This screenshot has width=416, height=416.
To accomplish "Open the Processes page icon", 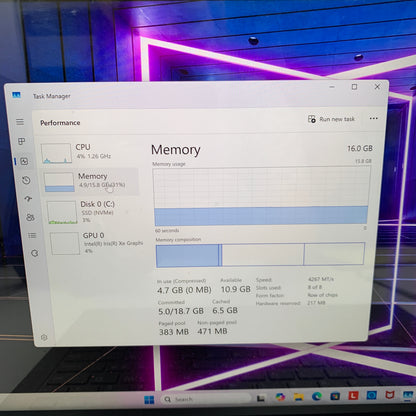I will point(22,141).
